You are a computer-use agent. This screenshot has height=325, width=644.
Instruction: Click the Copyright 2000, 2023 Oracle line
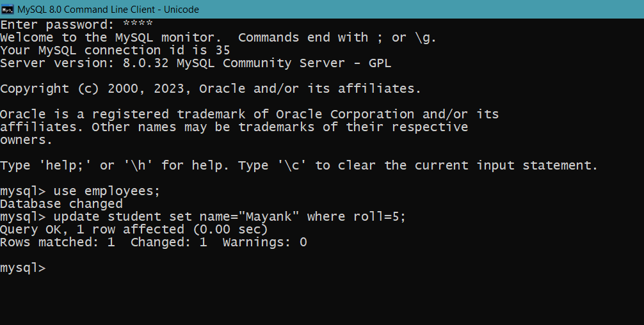[x=211, y=89]
